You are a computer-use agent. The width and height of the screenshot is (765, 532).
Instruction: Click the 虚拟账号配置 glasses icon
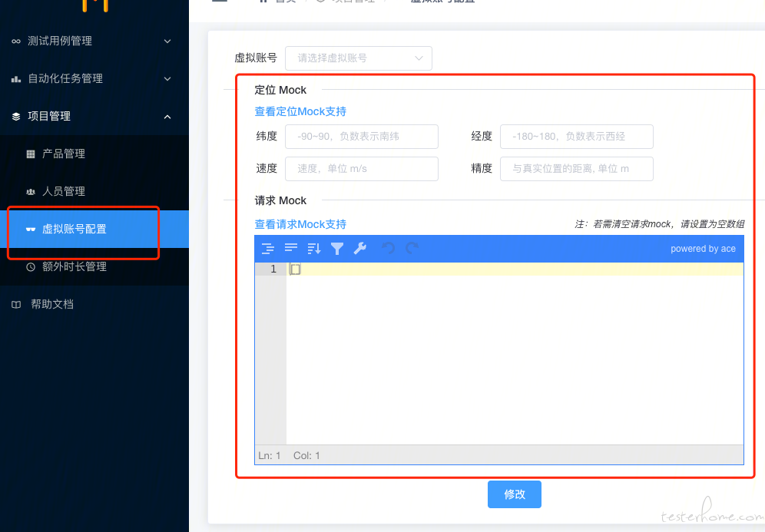31,230
